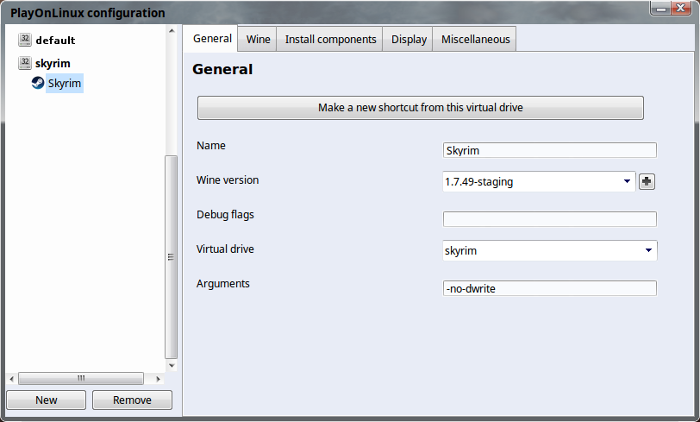This screenshot has width=700, height=422.
Task: Click the tree list down scroll arrow
Action: click(x=171, y=365)
